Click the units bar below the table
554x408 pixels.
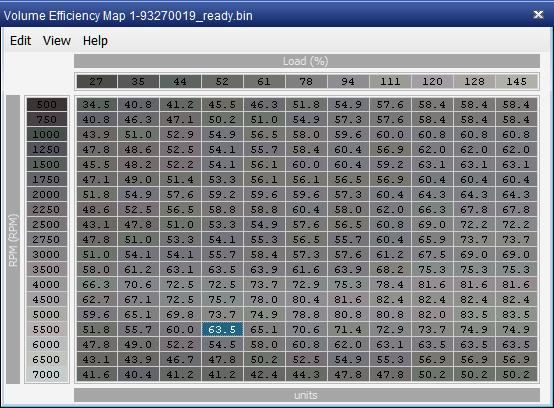(307, 395)
